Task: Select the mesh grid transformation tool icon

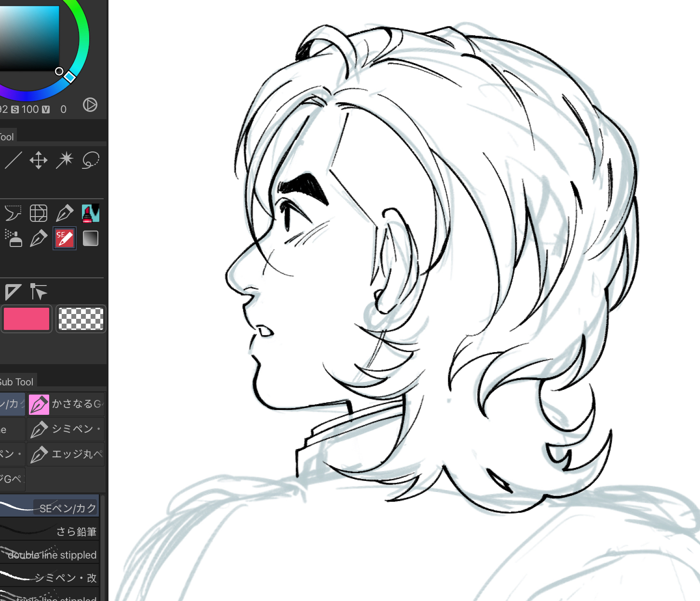Action: 39,213
